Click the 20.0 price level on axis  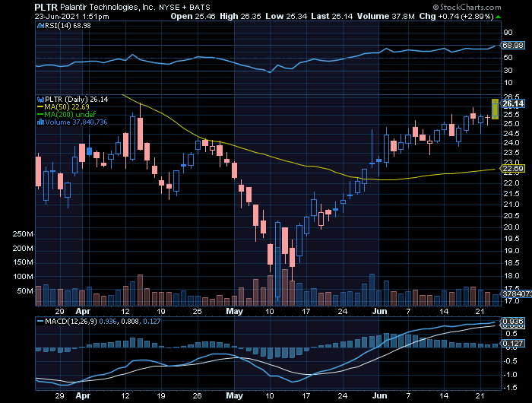[x=511, y=227]
